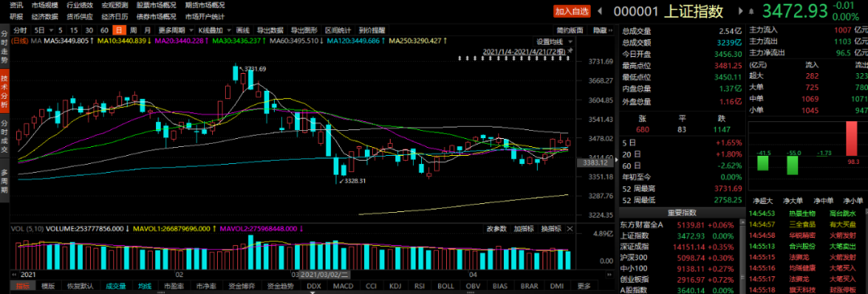Image resolution: width=868 pixels, height=294 pixels.
Task: Switch to the 5-minute period
Action: (x=60, y=30)
